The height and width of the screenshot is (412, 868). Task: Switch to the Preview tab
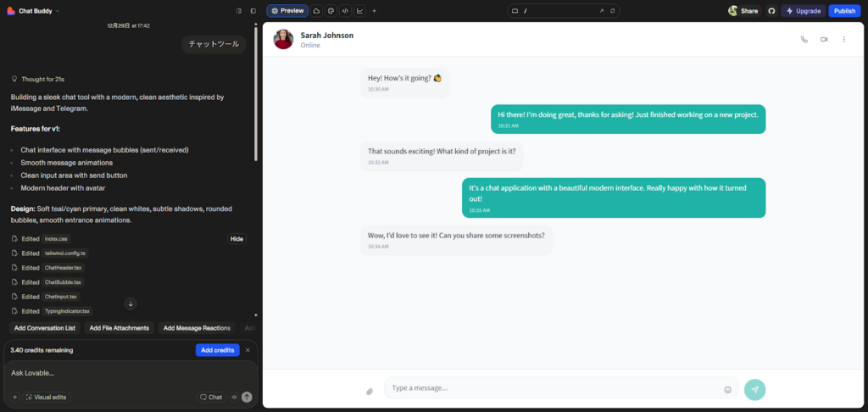[287, 11]
